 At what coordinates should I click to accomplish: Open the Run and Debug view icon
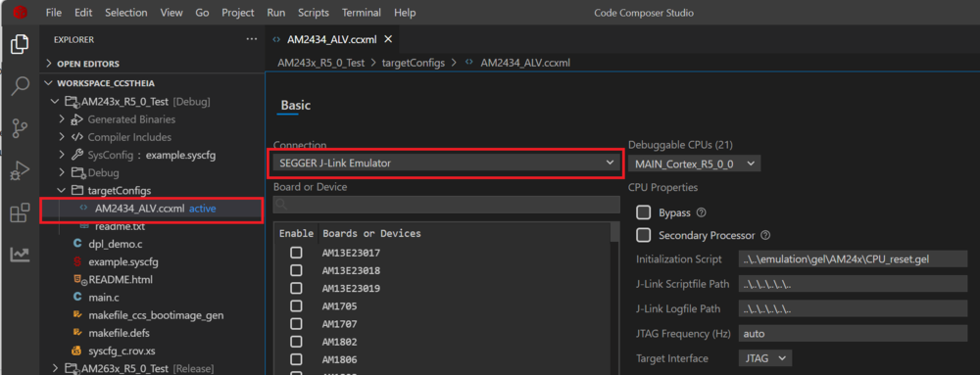pyautogui.click(x=20, y=170)
